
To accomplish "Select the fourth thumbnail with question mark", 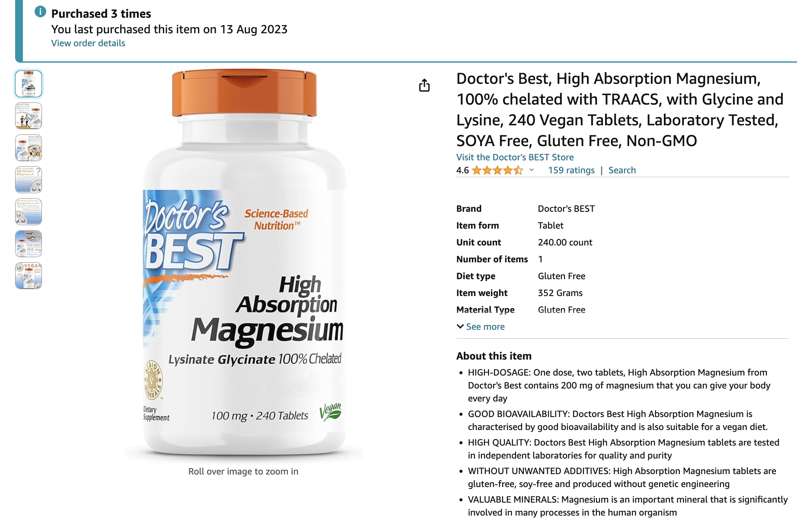I will click(29, 180).
